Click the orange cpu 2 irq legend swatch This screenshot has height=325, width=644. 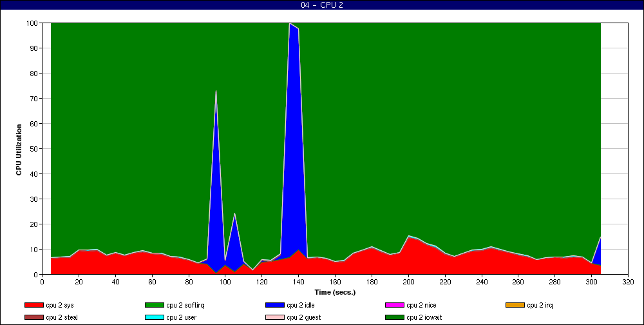point(515,305)
